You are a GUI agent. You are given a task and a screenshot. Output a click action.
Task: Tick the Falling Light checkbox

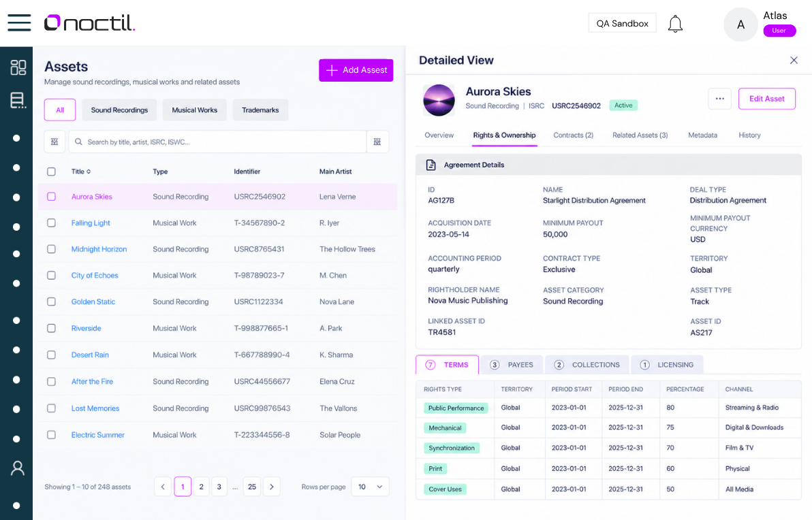click(51, 223)
